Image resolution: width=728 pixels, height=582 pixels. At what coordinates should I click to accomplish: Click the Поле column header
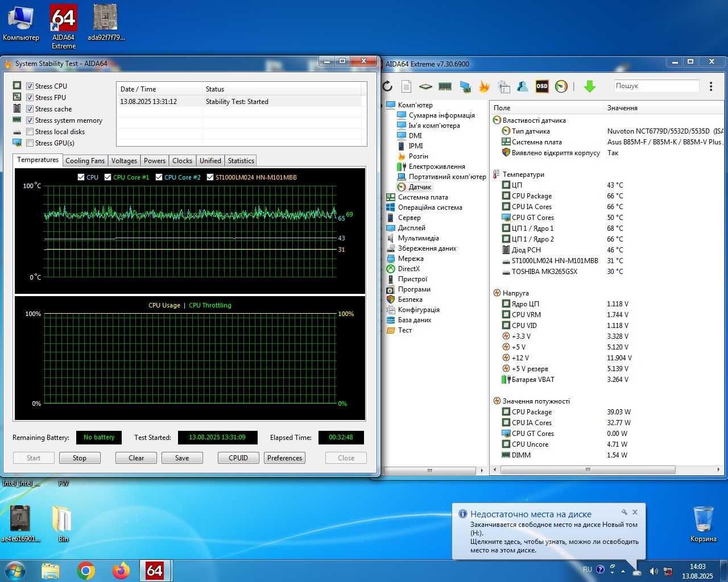coord(546,108)
